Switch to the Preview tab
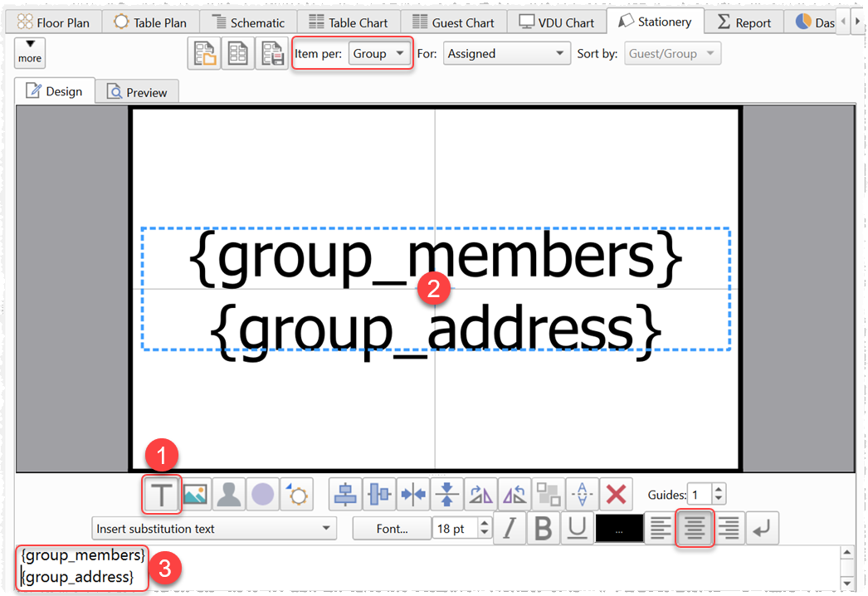868x596 pixels. pyautogui.click(x=136, y=91)
